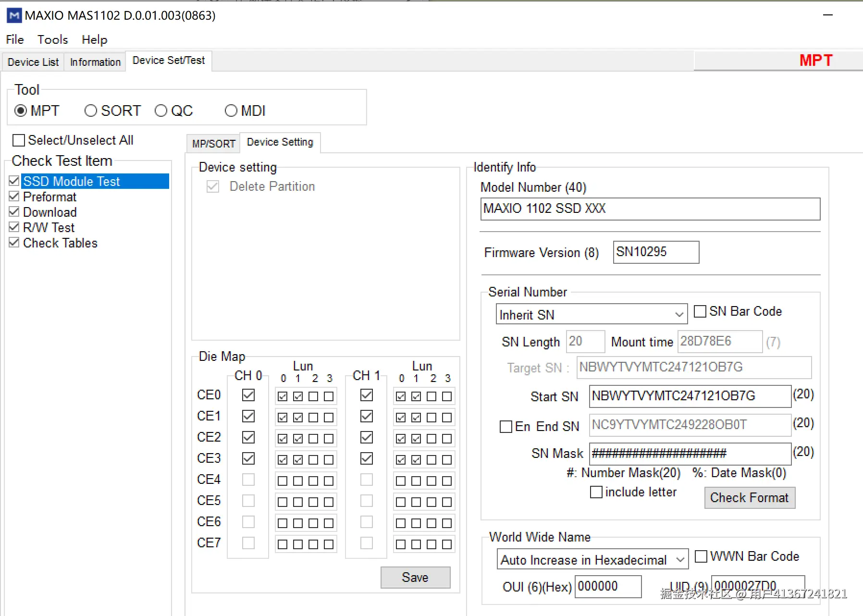Open the File menu
The width and height of the screenshot is (863, 616).
pyautogui.click(x=15, y=39)
